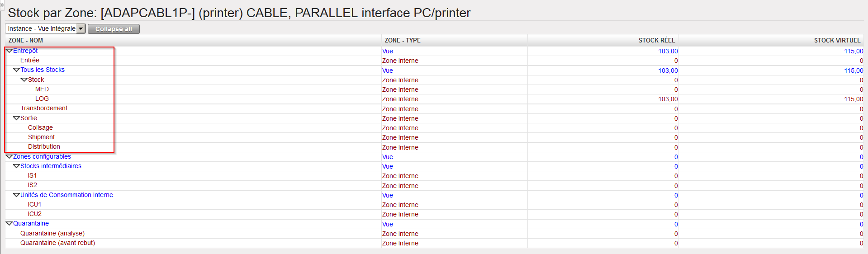Click the STOCK VIRTUEL column header
This screenshot has height=254, width=868.
837,41
